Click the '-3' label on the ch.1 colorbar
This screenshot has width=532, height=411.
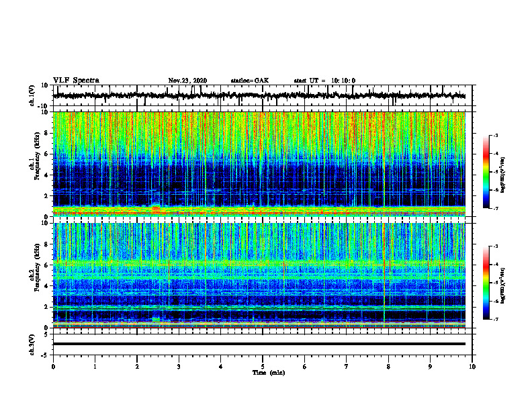[496, 135]
